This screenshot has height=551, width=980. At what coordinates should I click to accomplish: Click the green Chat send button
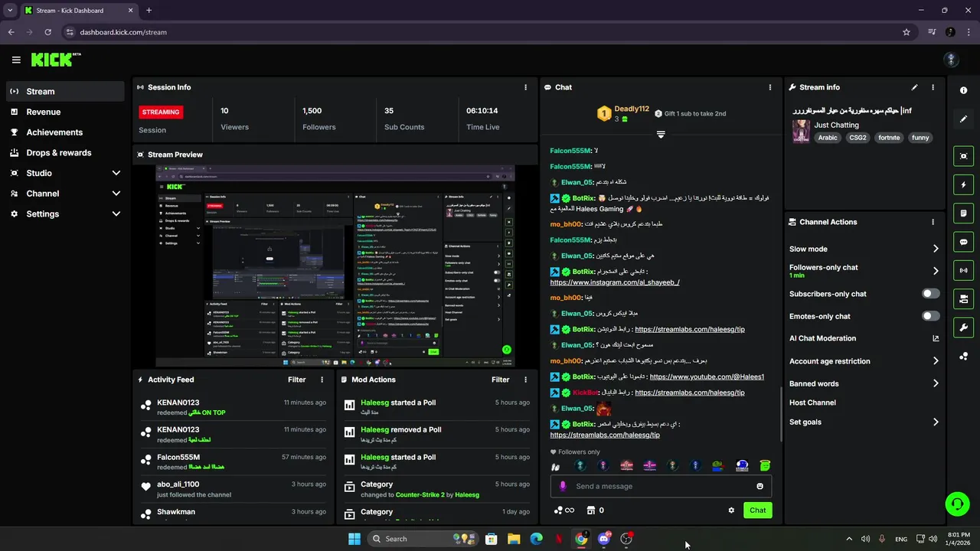pos(757,510)
